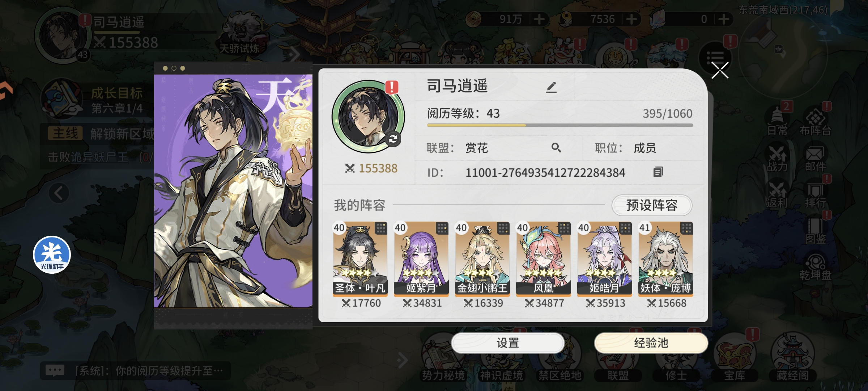
Task: Copy the player ID with clipboard icon
Action: tap(658, 172)
